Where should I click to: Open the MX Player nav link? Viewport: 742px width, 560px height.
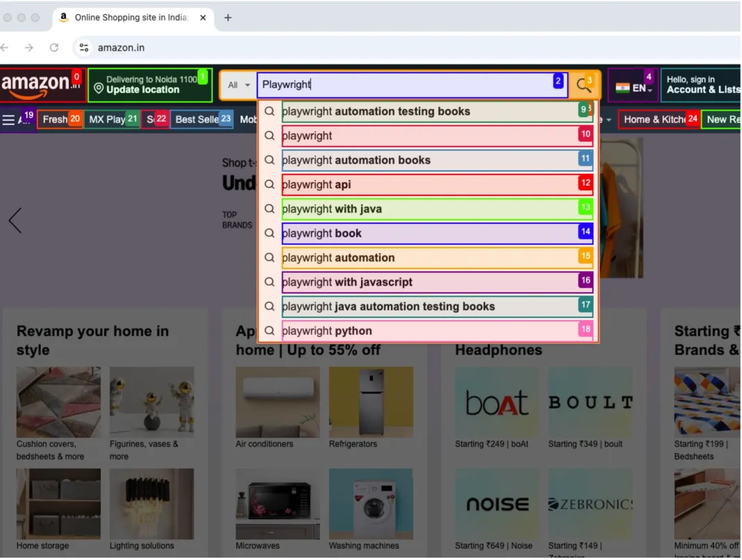tap(112, 120)
